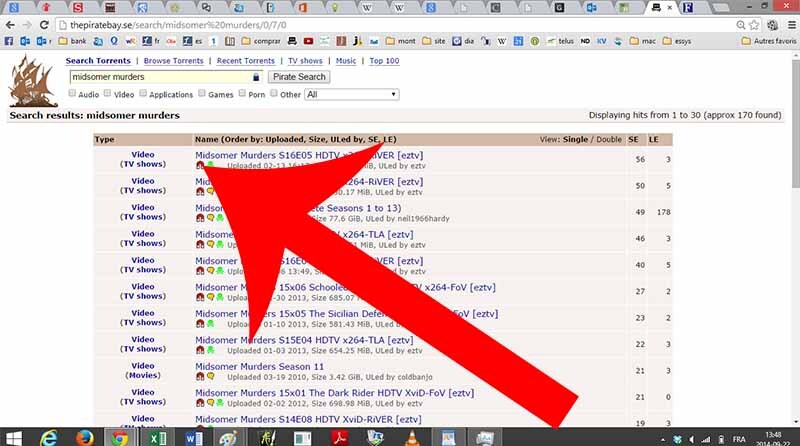Viewport: 800px width, 446px height.
Task: Go to Search Torrents
Action: pyautogui.click(x=98, y=61)
